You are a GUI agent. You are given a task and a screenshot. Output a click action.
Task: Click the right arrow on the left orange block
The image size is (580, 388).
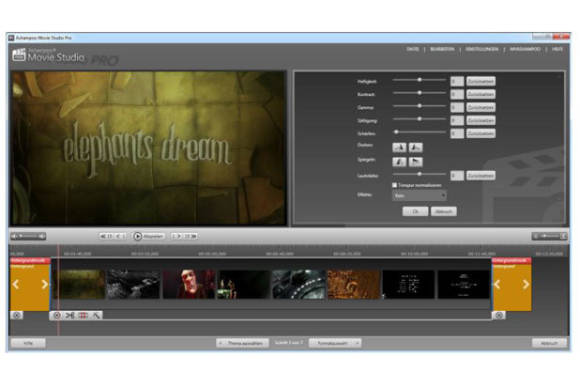coord(45,284)
